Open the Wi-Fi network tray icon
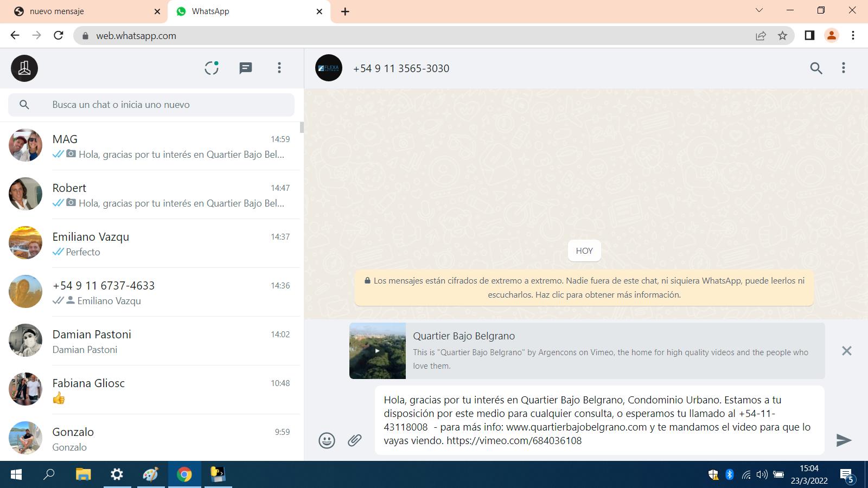 click(x=746, y=475)
